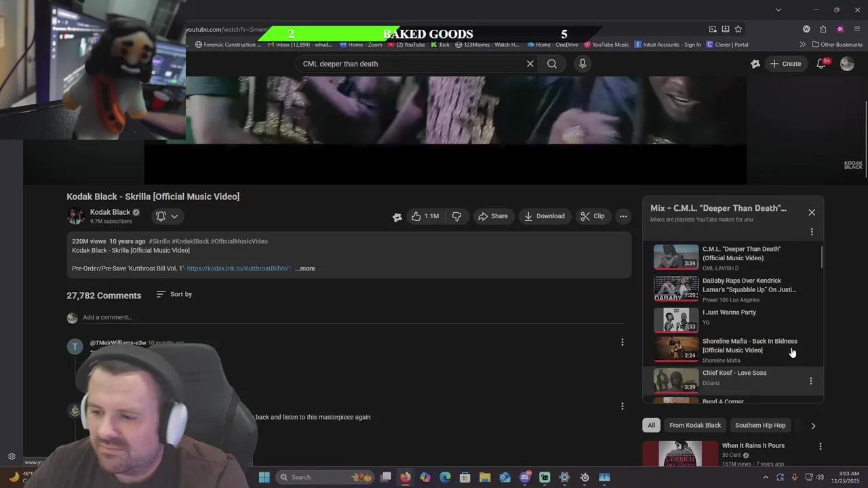The height and width of the screenshot is (488, 868).
Task: Click the Create button
Action: [785, 64]
